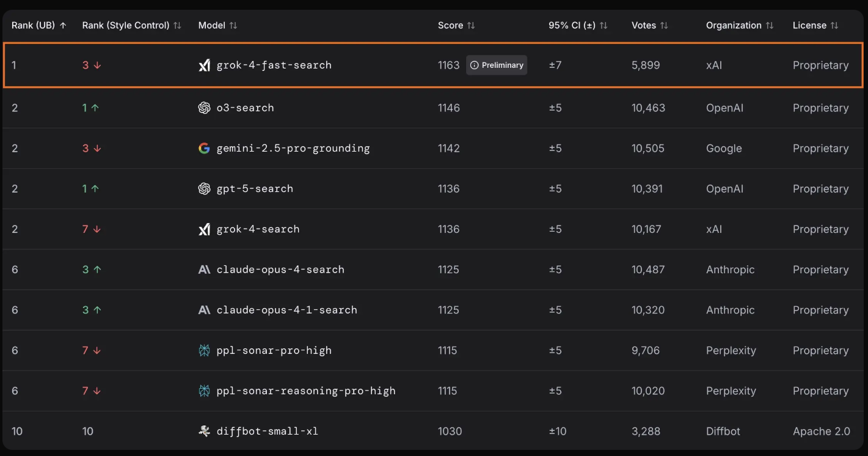Image resolution: width=868 pixels, height=456 pixels.
Task: Click votes value 9,706
Action: pos(646,350)
